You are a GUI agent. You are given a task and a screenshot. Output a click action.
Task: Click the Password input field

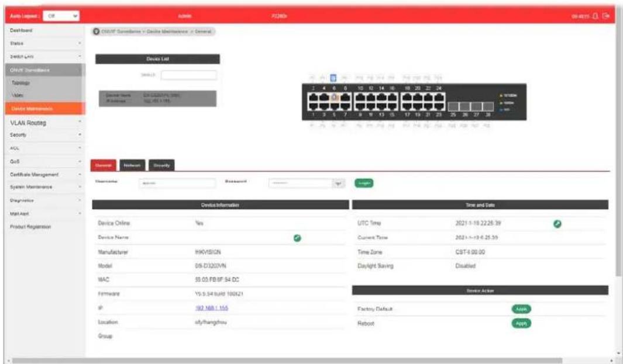coord(300,183)
